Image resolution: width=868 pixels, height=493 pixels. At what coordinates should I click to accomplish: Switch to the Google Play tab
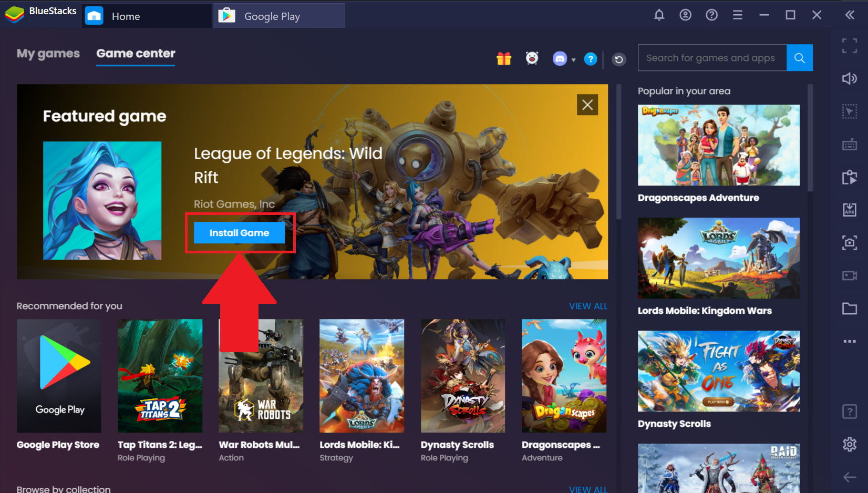click(x=279, y=16)
